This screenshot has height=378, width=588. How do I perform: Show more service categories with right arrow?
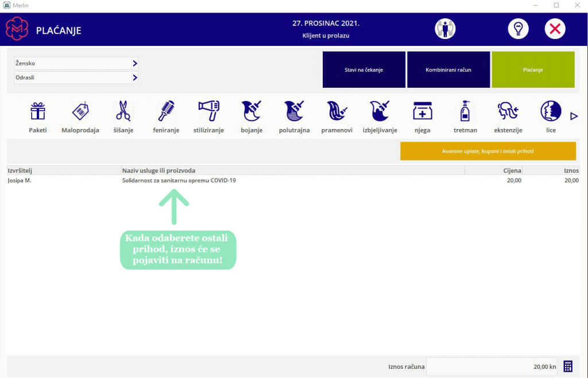(574, 116)
